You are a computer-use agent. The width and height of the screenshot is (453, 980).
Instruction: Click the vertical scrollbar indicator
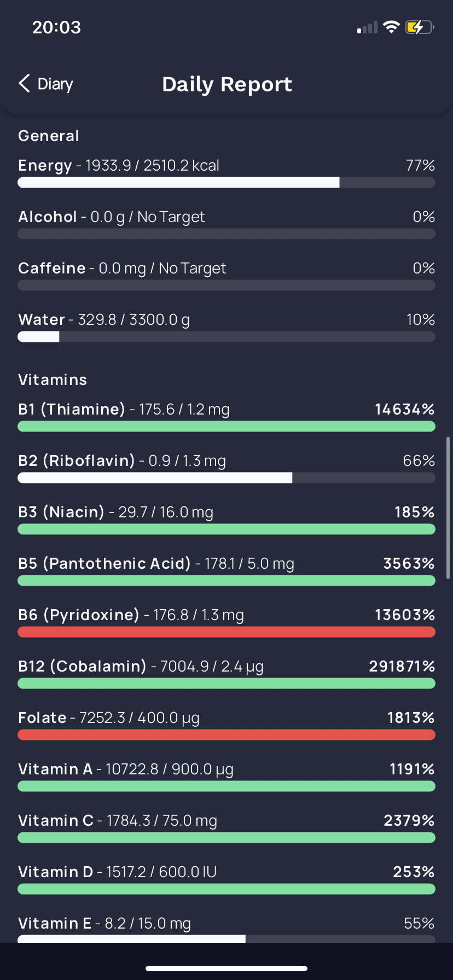[x=448, y=507]
